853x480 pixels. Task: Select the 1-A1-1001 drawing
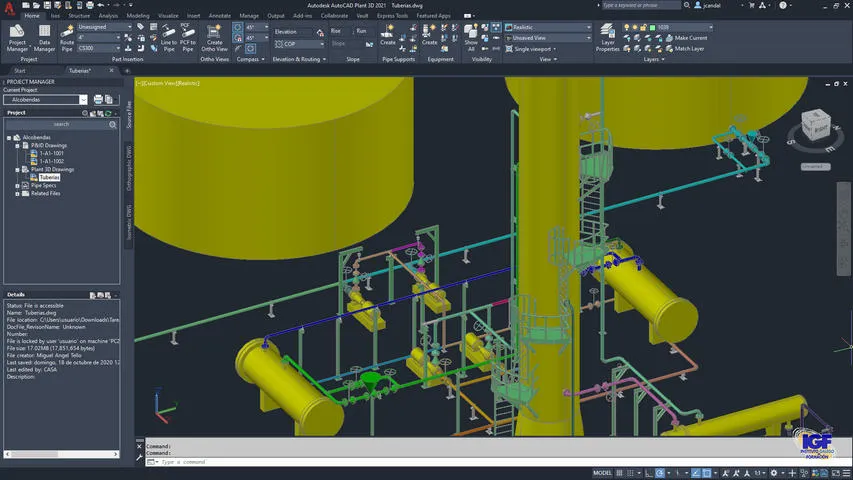click(52, 153)
